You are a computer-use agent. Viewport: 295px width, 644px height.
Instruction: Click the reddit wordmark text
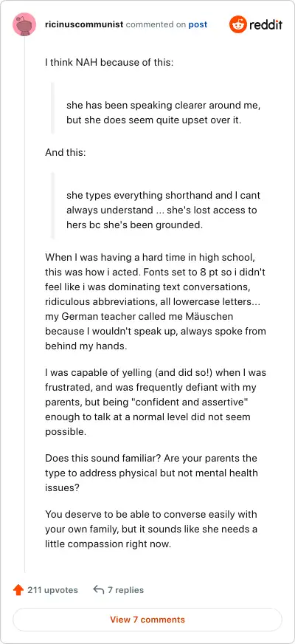[265, 25]
